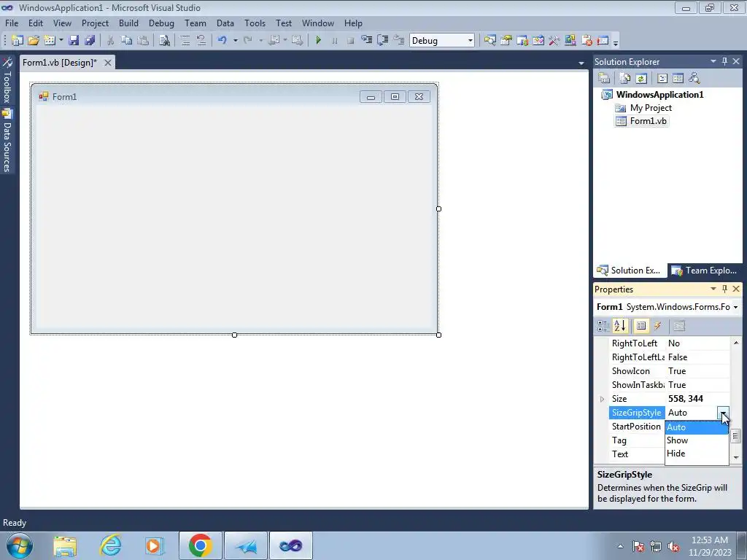Click the Break All pause icon
Viewport: 747px width, 560px height.
tap(334, 41)
